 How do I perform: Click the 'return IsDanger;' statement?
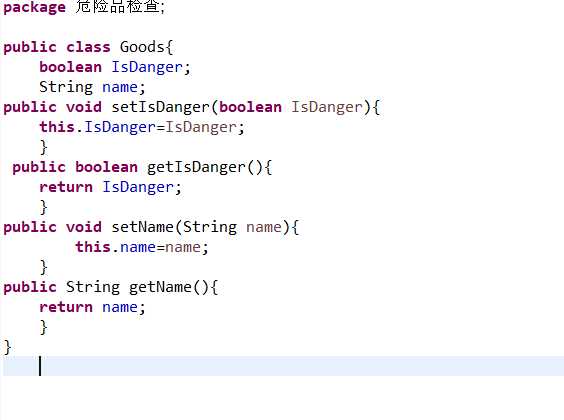(x=110, y=187)
